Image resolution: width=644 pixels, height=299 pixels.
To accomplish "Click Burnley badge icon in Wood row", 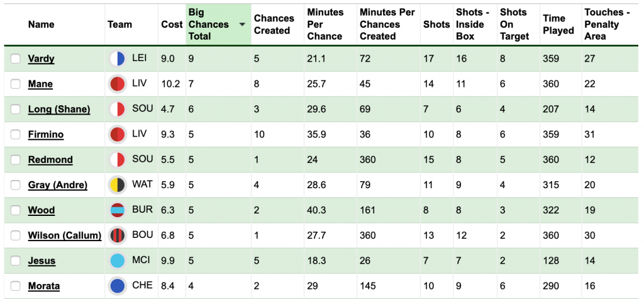I will (118, 210).
